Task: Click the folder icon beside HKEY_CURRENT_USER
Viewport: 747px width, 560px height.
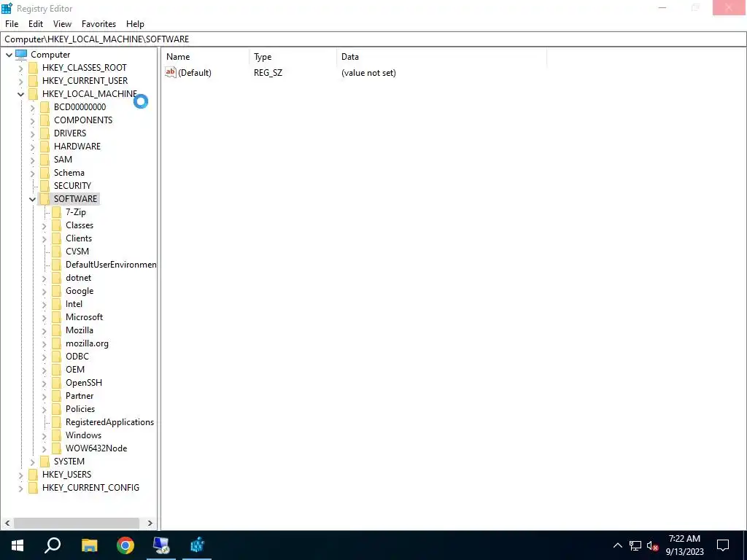Action: pos(33,80)
